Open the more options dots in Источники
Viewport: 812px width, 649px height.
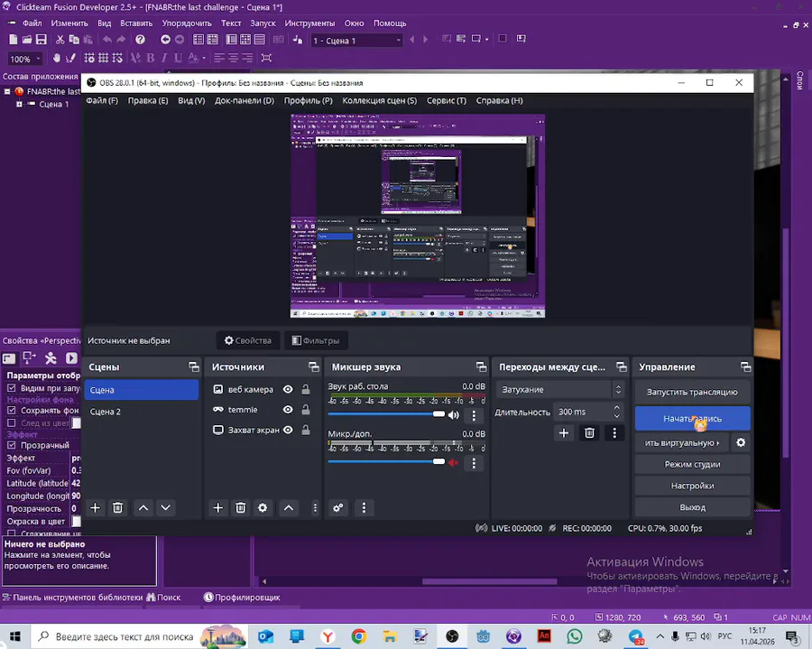[x=315, y=507]
